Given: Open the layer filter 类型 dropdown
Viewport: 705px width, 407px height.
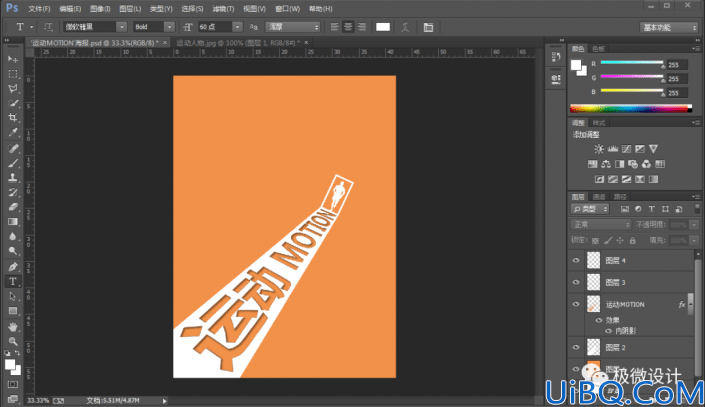Looking at the screenshot, I should coord(590,209).
